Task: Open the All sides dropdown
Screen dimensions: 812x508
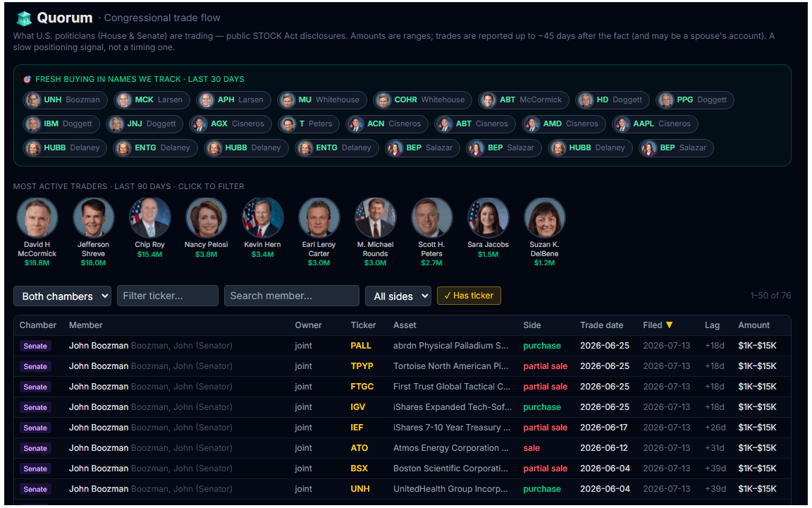Action: coord(398,296)
